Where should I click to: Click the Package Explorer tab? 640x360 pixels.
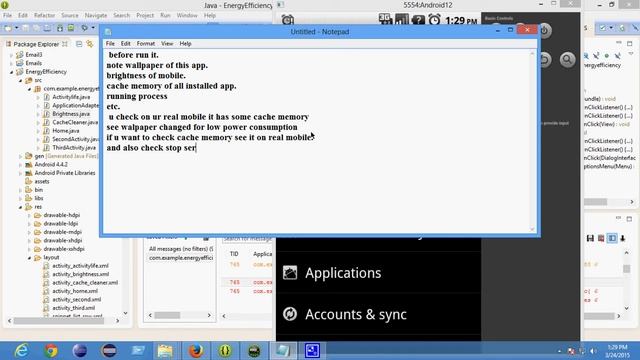point(36,44)
